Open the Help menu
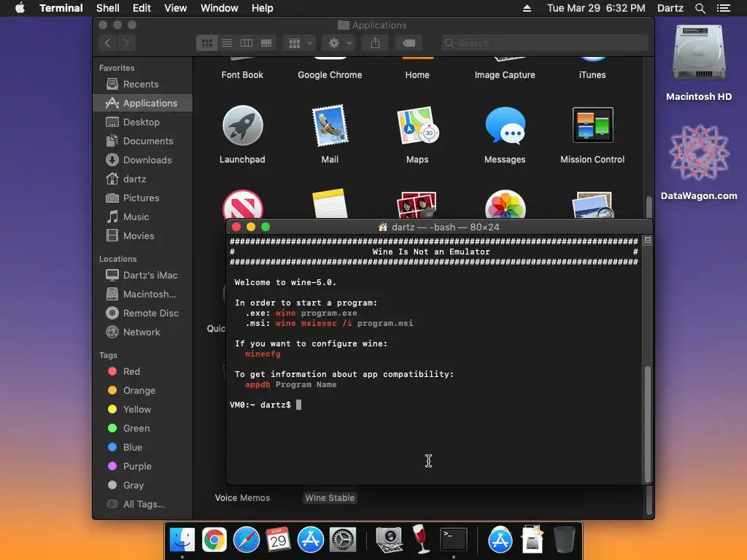Viewport: 747px width, 560px height. tap(262, 8)
